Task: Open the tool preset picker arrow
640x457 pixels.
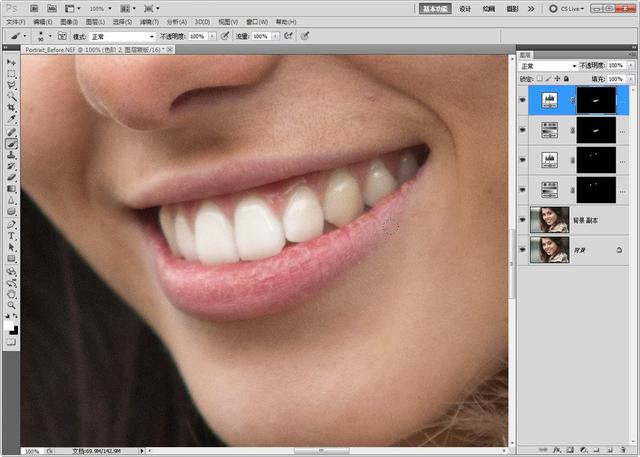Action: (x=24, y=36)
